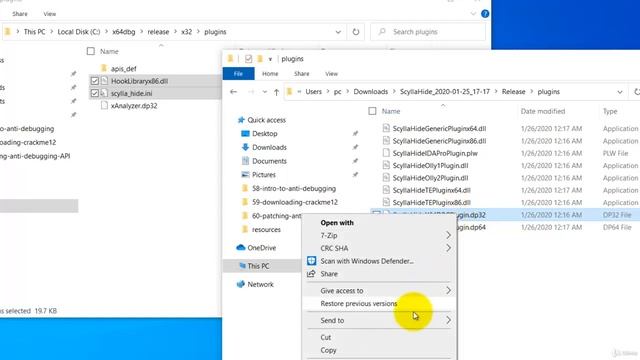Sort by Name column in front window

tap(391, 111)
